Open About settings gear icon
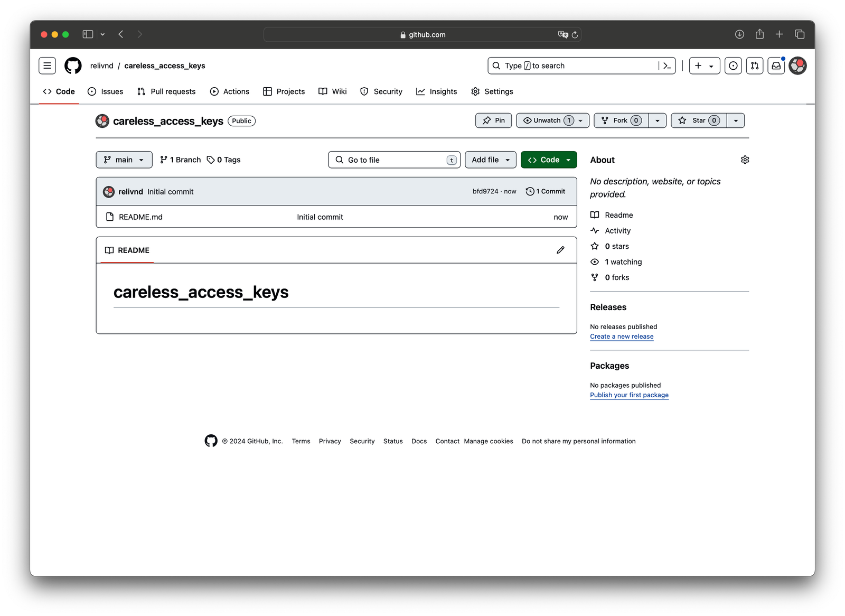The image size is (845, 616). (x=745, y=160)
